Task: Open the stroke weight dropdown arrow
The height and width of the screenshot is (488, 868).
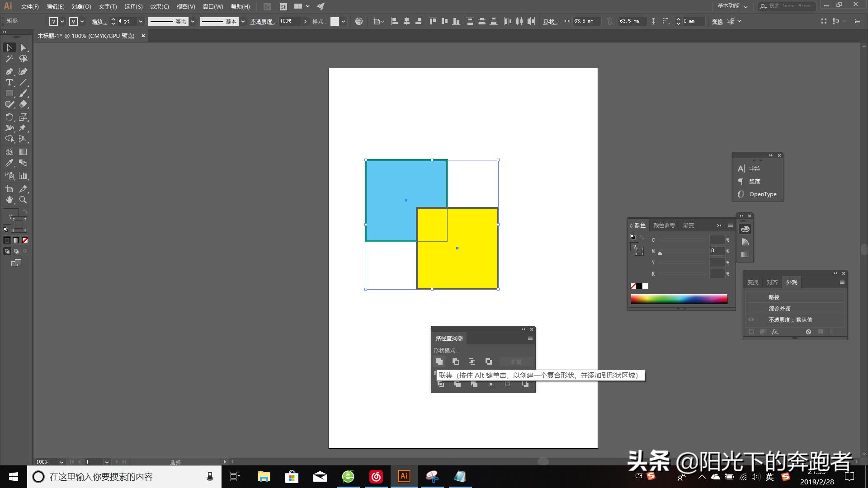Action: [141, 21]
